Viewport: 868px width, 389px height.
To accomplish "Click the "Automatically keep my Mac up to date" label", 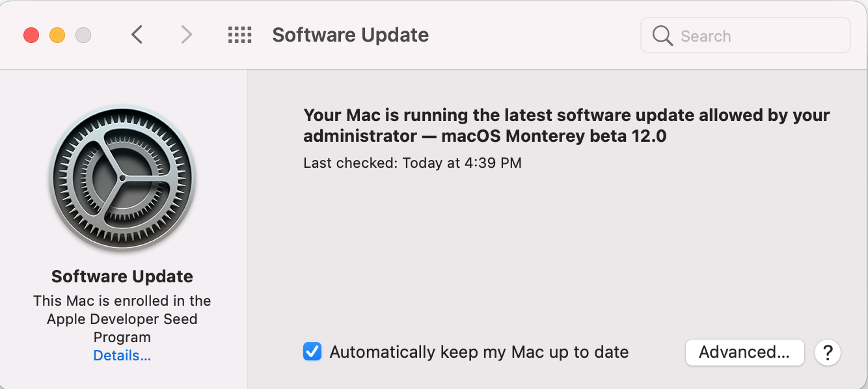I will [479, 353].
